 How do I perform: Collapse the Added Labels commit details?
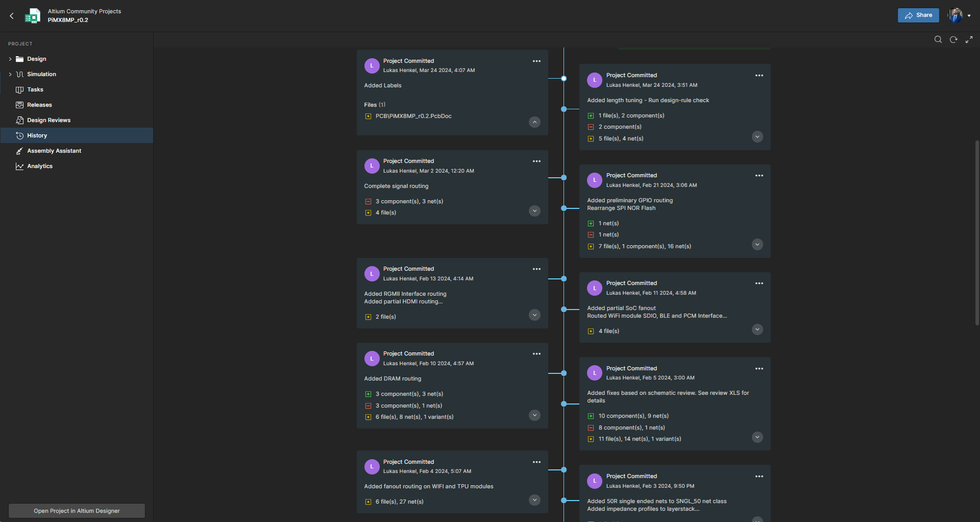534,122
